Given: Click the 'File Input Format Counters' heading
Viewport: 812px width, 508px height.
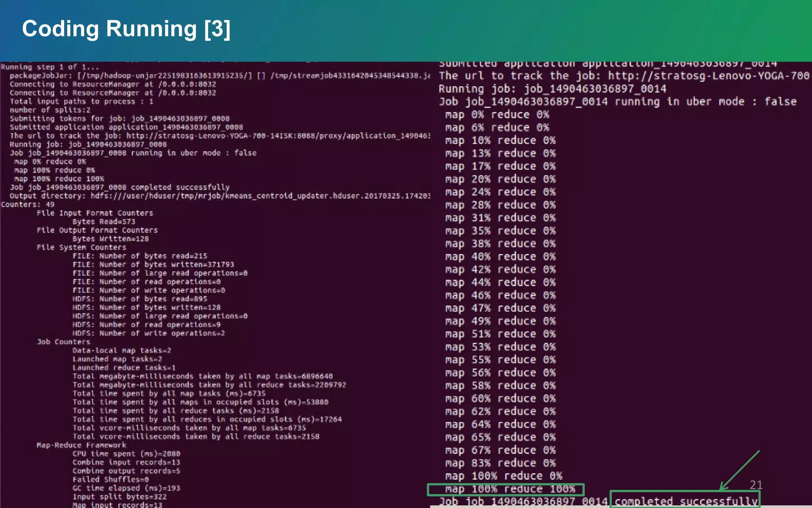Looking at the screenshot, I should pos(95,213).
